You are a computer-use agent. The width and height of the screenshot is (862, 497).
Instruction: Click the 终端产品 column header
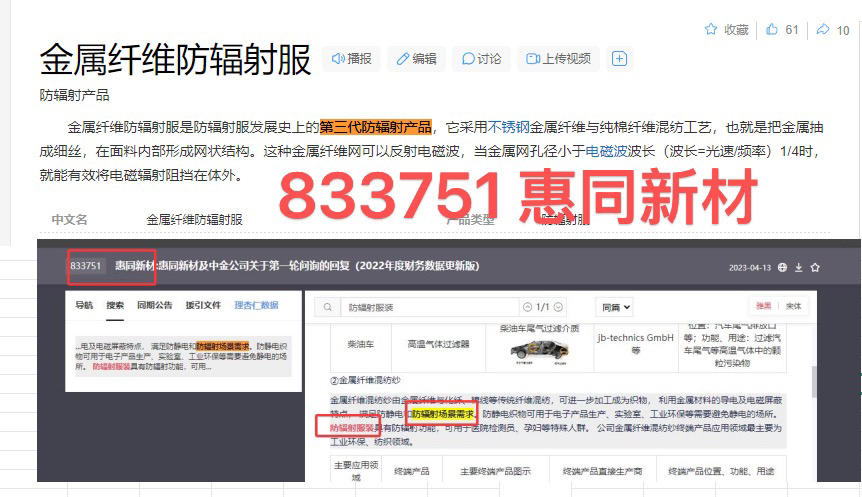tap(412, 471)
